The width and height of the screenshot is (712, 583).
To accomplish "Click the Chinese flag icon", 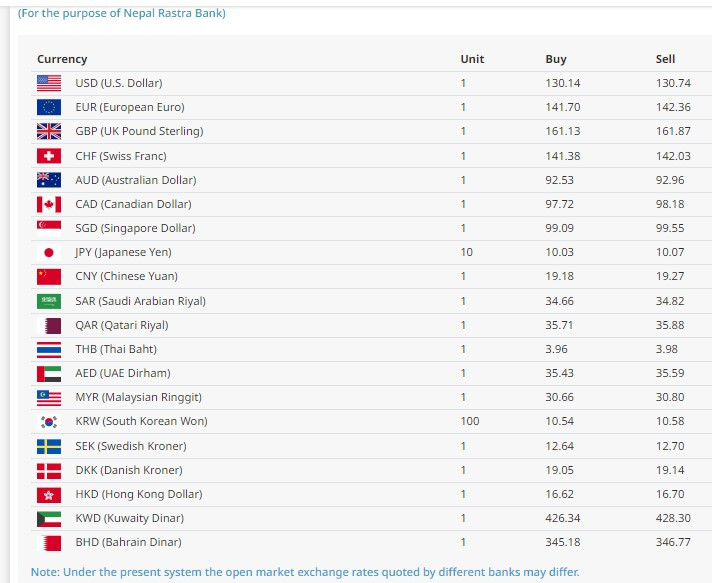I will tap(49, 276).
